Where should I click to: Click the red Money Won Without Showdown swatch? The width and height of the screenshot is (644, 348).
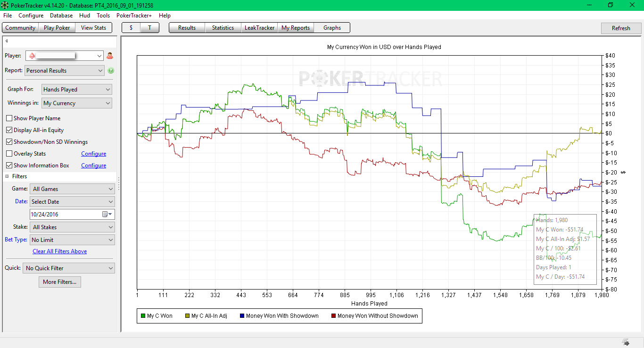click(x=333, y=316)
